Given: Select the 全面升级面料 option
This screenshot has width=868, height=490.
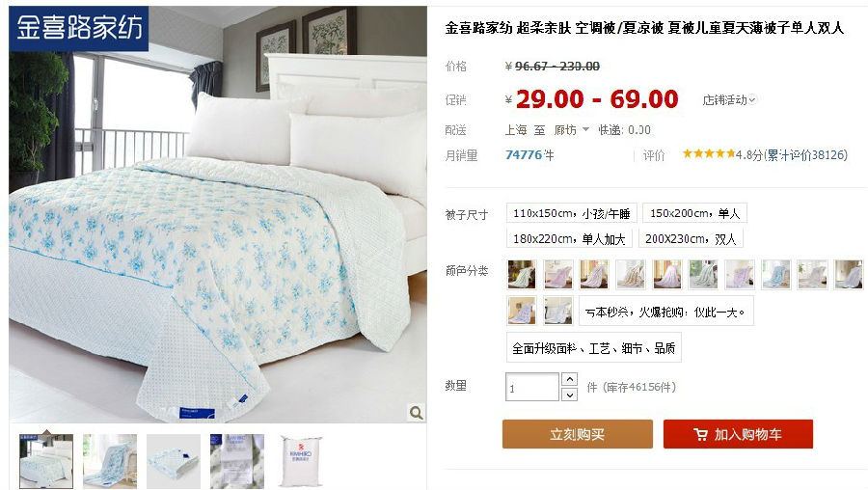Looking at the screenshot, I should pos(593,348).
